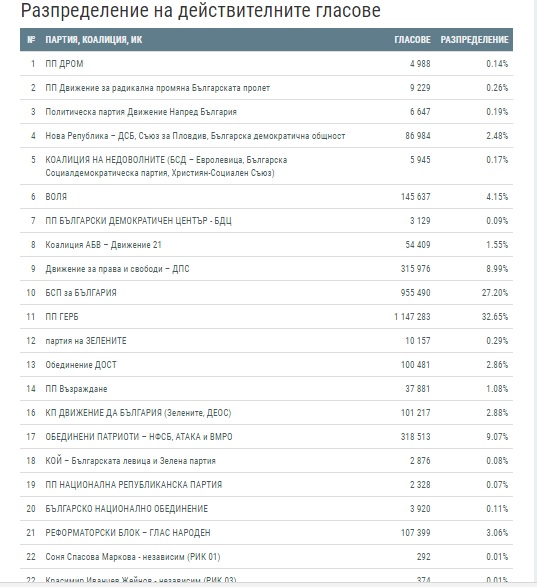537x587 pixels.
Task: Click the ГЛАСОВЕ column header
Action: (412, 40)
